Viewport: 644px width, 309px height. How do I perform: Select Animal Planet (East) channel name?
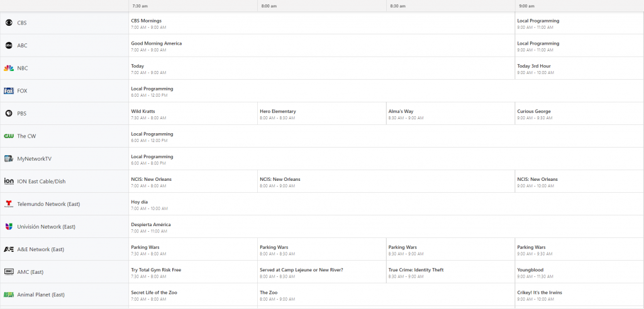(41, 295)
